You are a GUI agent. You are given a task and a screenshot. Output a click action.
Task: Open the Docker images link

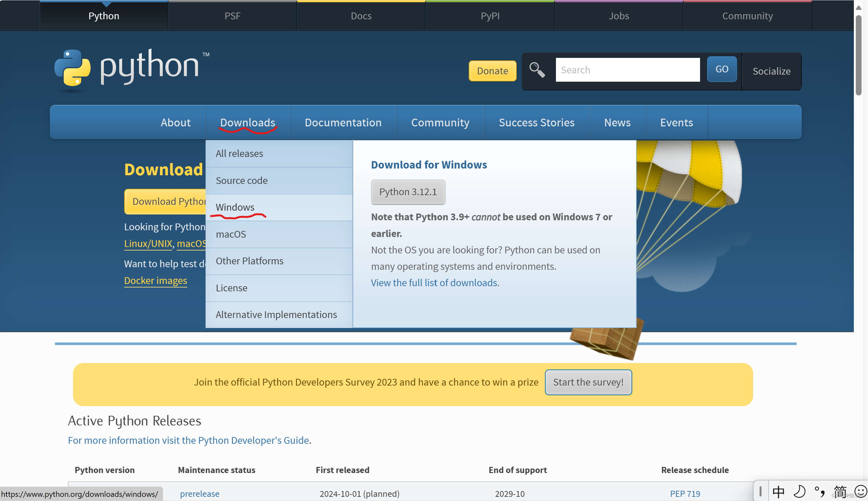(x=156, y=281)
